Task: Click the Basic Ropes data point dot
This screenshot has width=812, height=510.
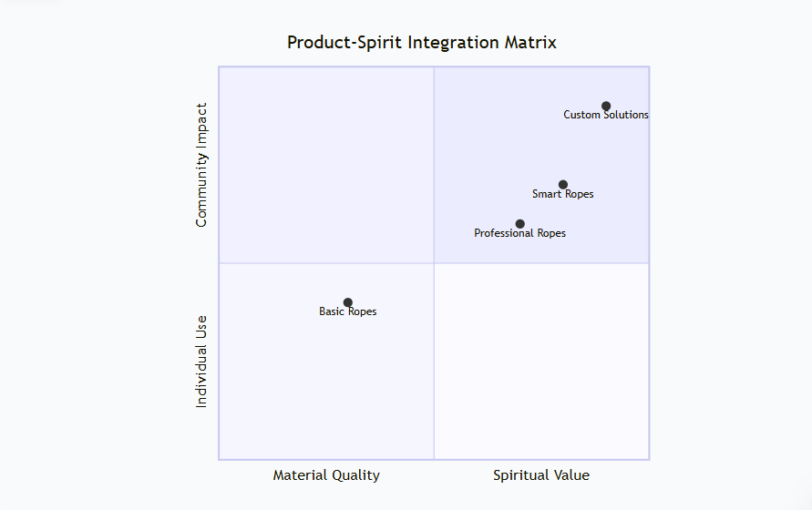Action: (348, 302)
